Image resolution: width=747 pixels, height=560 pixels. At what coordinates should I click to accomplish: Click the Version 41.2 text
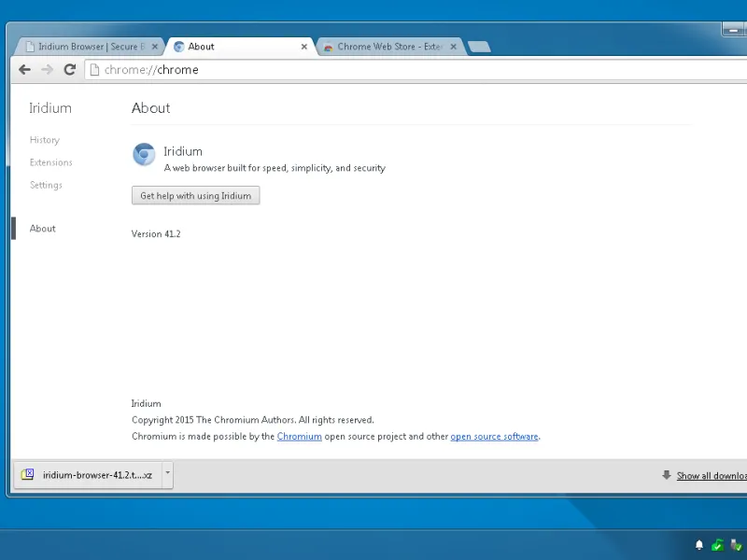[156, 234]
